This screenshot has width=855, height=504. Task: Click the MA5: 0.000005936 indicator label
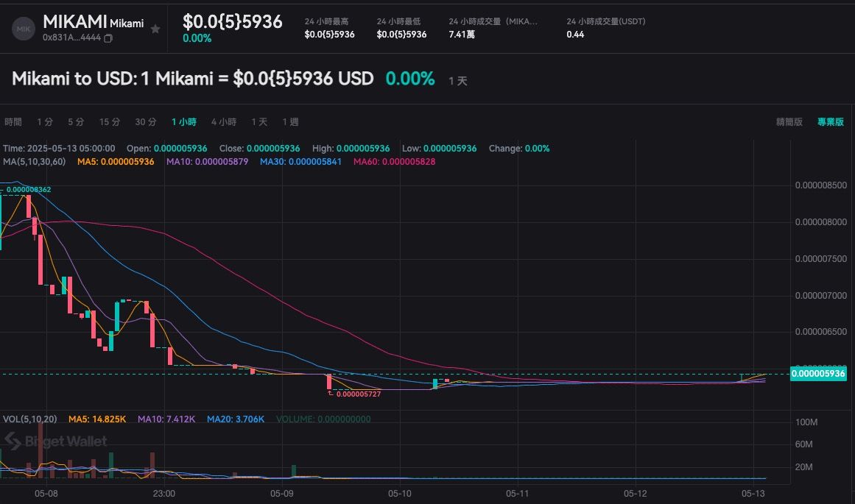pos(116,162)
